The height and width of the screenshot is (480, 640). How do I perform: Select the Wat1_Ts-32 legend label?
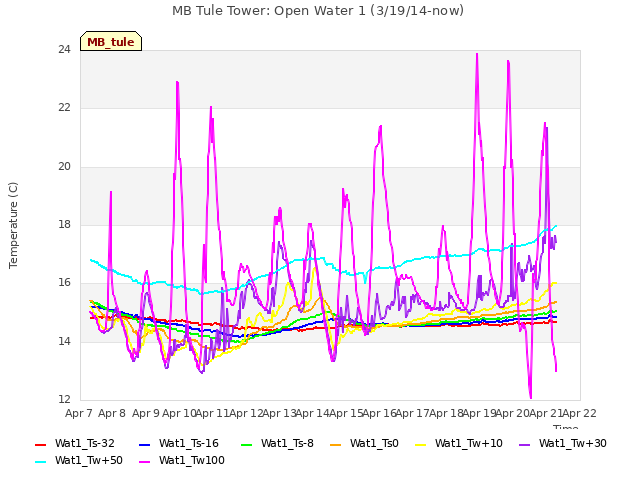(85, 443)
